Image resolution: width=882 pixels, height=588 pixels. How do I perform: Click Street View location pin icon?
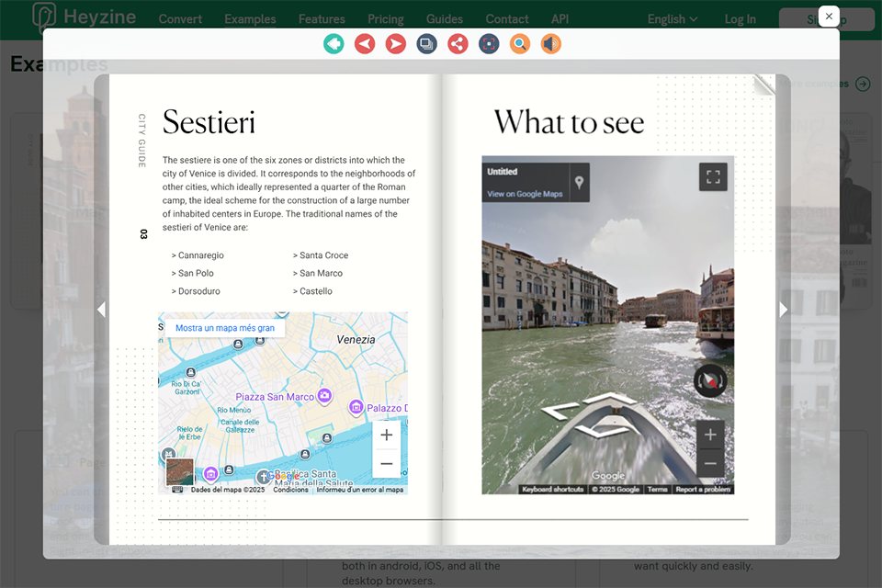click(x=580, y=182)
